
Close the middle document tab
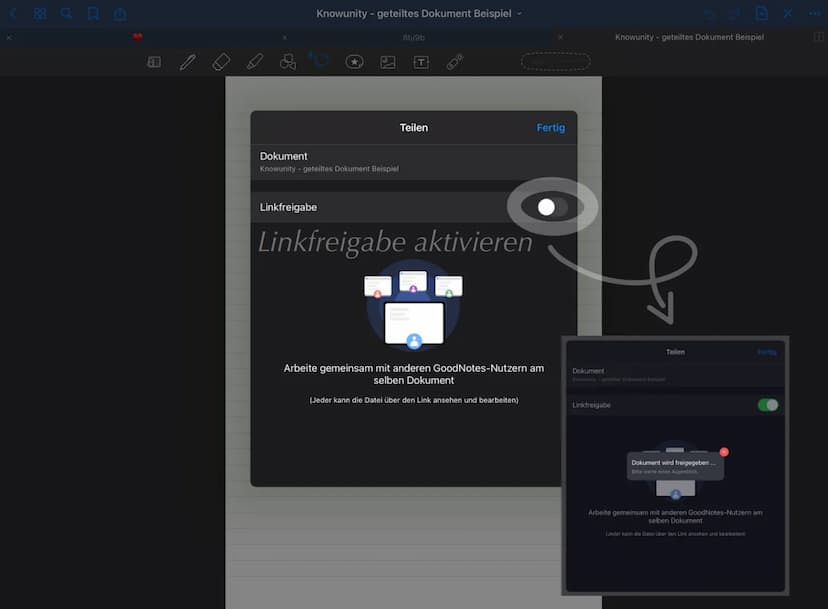point(285,38)
